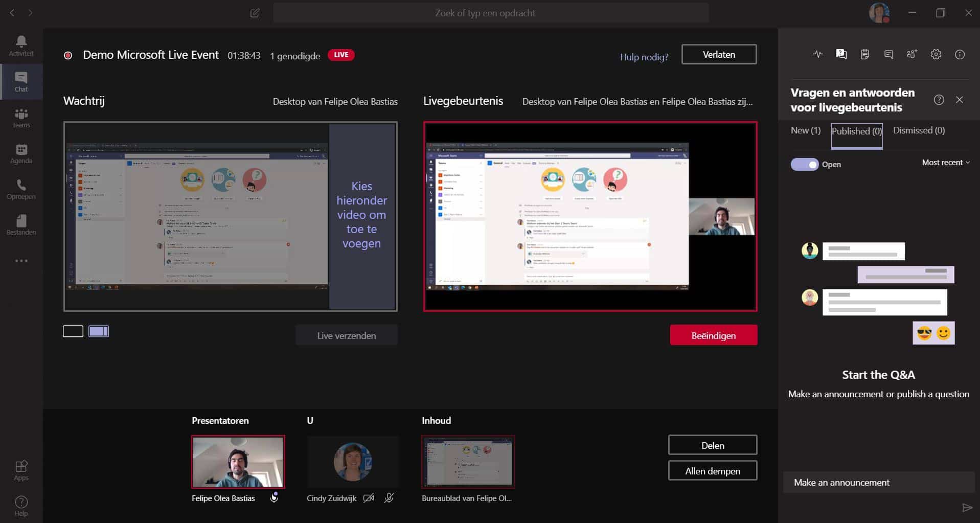Select the Bureaublad van Felipe content thumbnail
This screenshot has height=523, width=980.
pyautogui.click(x=468, y=462)
